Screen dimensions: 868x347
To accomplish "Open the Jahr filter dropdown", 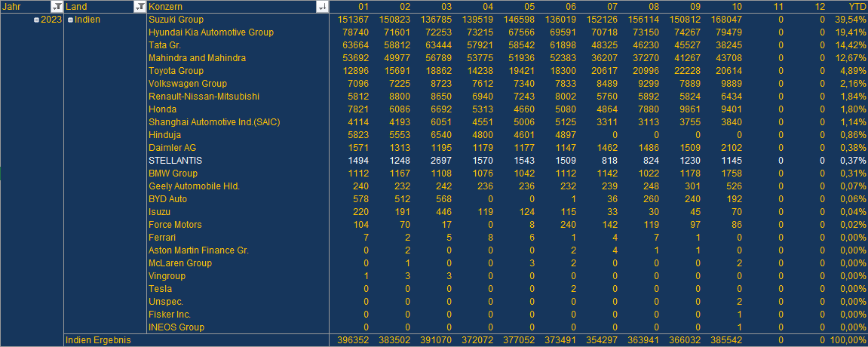I will coord(57,7).
